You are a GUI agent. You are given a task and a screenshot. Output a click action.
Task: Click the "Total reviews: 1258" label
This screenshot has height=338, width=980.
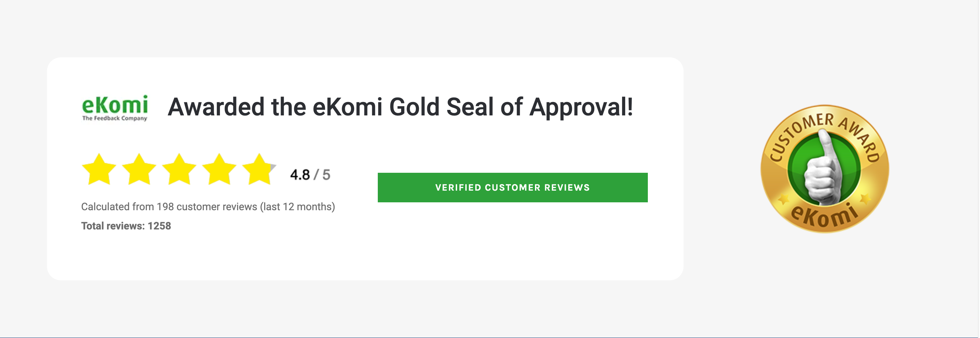(126, 226)
